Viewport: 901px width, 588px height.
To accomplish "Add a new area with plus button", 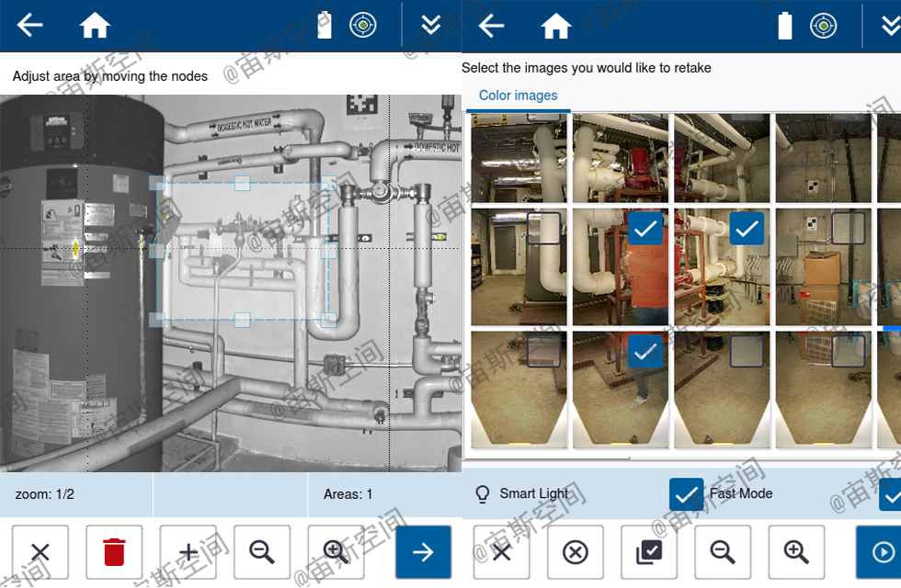I will pos(188,552).
